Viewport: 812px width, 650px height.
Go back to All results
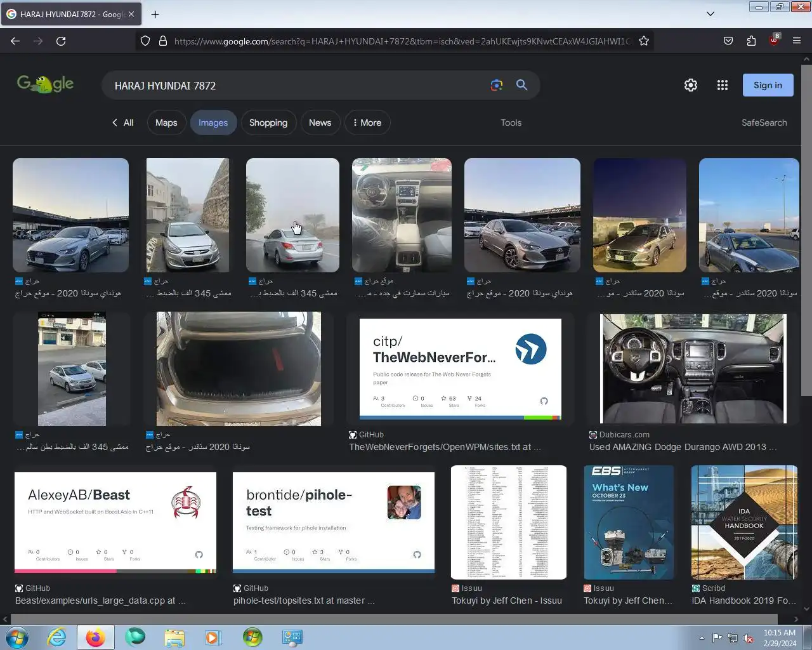(122, 123)
